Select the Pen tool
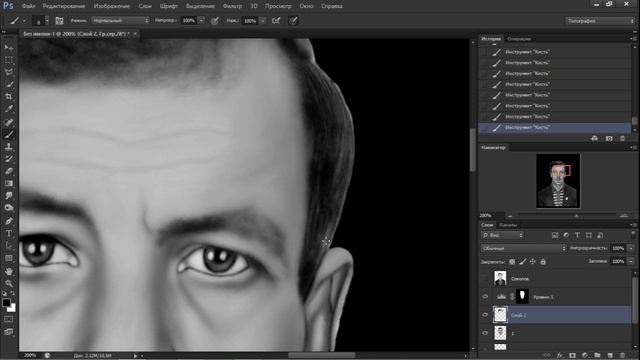 (x=9, y=221)
